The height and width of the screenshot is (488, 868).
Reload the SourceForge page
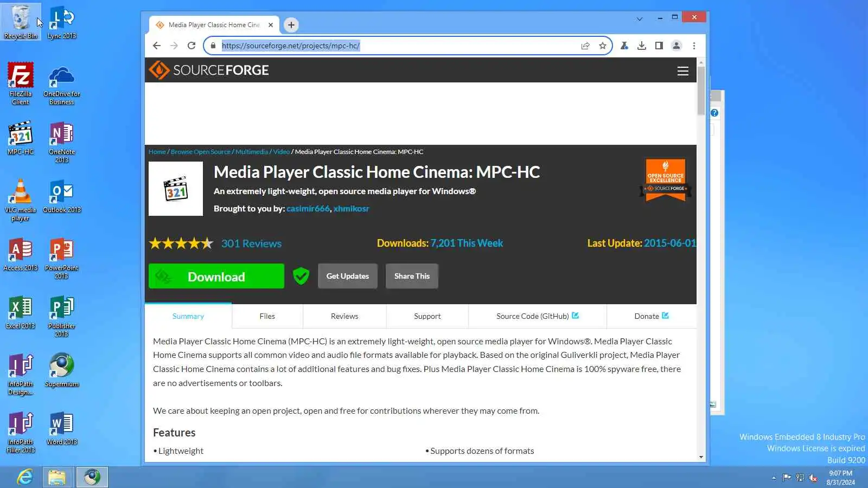tap(192, 46)
